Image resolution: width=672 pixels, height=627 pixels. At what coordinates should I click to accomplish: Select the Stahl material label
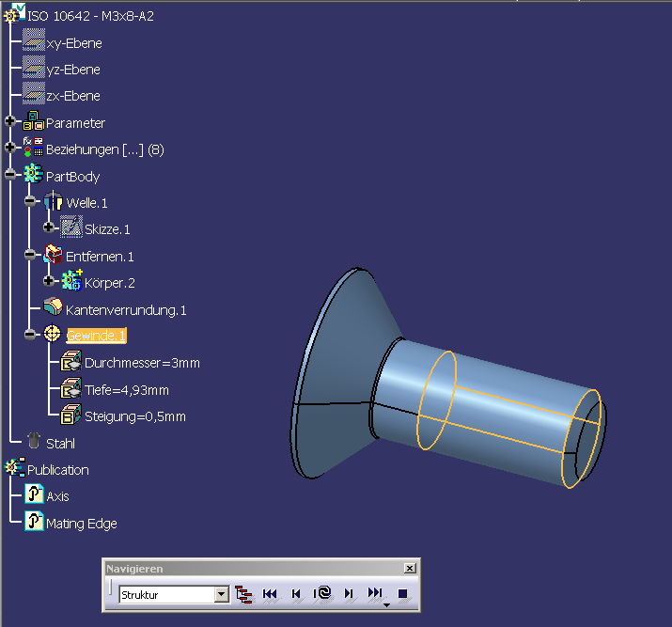click(60, 444)
